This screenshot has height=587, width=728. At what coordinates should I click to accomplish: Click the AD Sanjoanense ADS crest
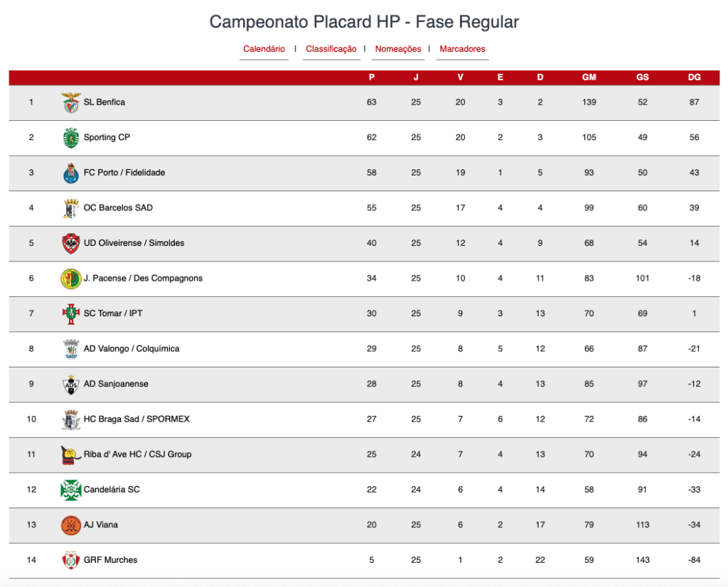(x=71, y=384)
